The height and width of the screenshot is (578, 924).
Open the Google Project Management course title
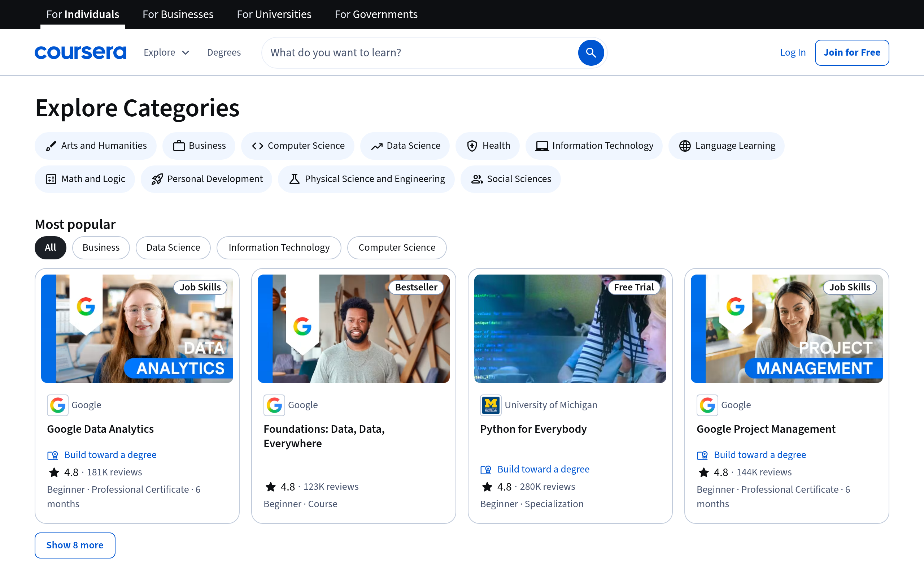(766, 429)
